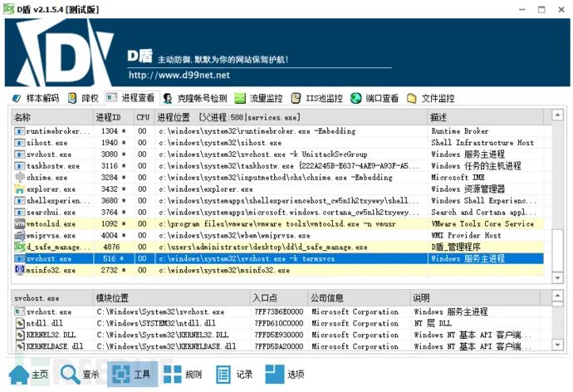Open the 文件监控 tab
This screenshot has width=573, height=392.
click(x=430, y=98)
